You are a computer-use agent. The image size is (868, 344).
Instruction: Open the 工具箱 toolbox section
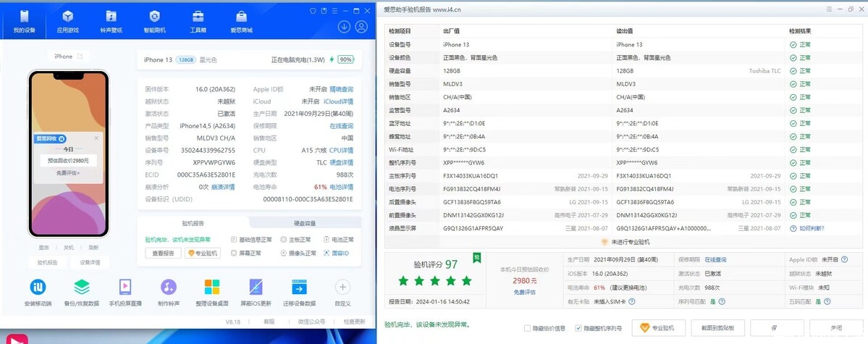(198, 22)
